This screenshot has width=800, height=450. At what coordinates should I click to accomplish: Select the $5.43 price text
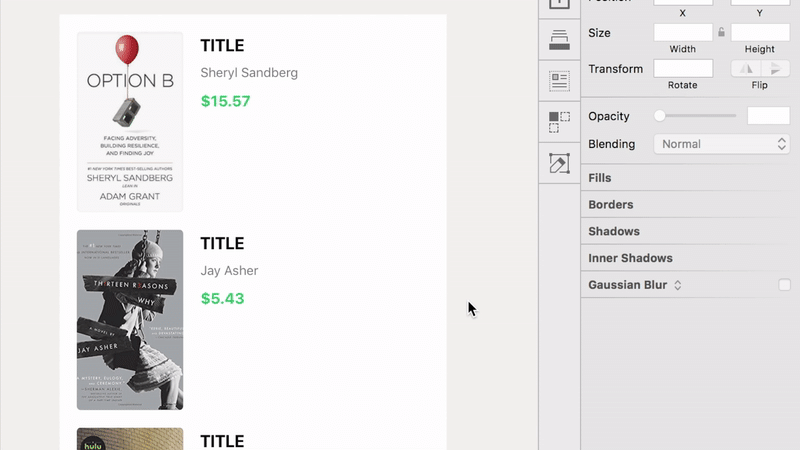pyautogui.click(x=222, y=298)
